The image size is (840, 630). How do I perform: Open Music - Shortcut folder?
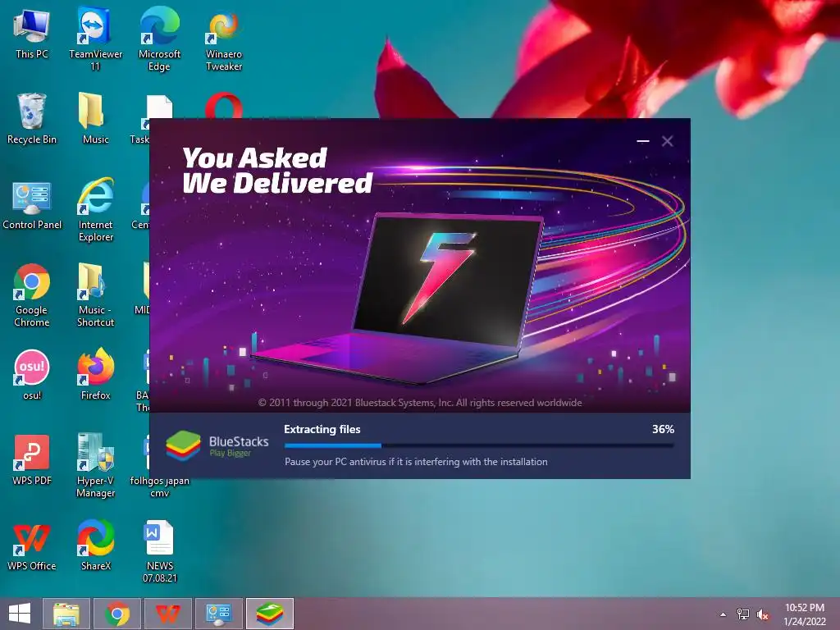95,294
